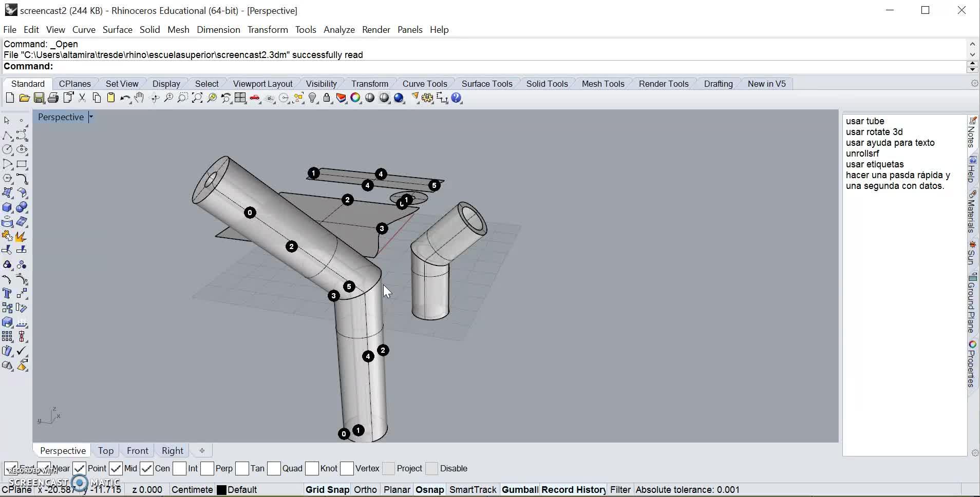Image resolution: width=980 pixels, height=497 pixels.
Task: Open the Perspective viewport title dropdown
Action: click(x=91, y=117)
